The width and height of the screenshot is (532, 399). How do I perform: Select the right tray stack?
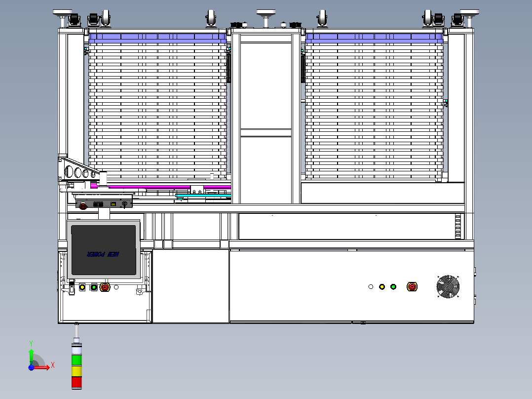pyautogui.click(x=374, y=106)
